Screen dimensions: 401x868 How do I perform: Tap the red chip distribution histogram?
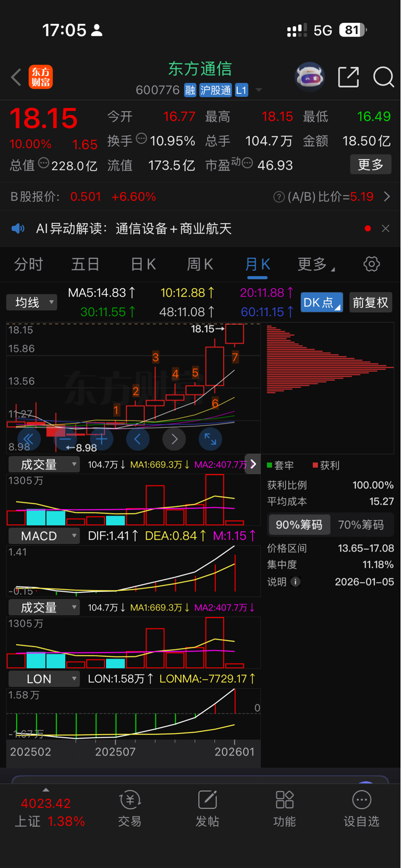click(x=330, y=359)
